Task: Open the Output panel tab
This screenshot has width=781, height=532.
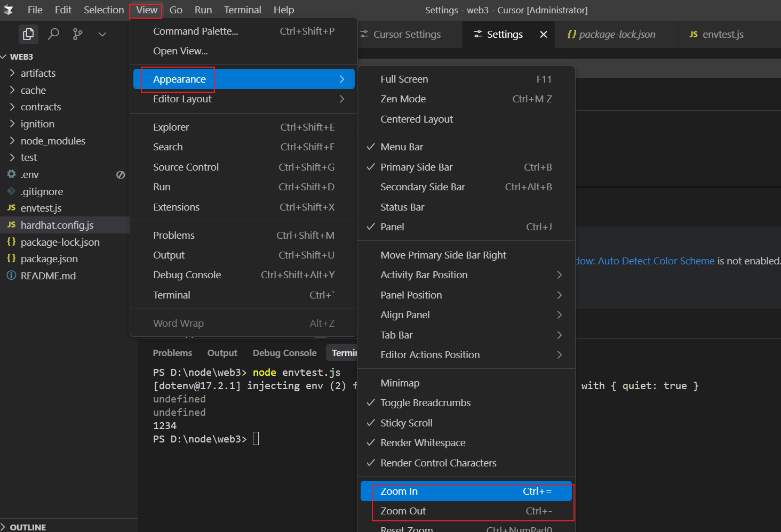Action: click(x=222, y=353)
